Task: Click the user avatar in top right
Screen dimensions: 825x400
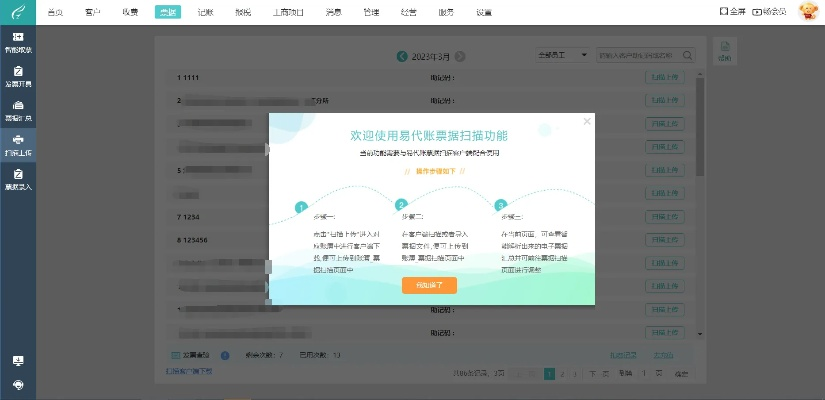Action: point(807,11)
